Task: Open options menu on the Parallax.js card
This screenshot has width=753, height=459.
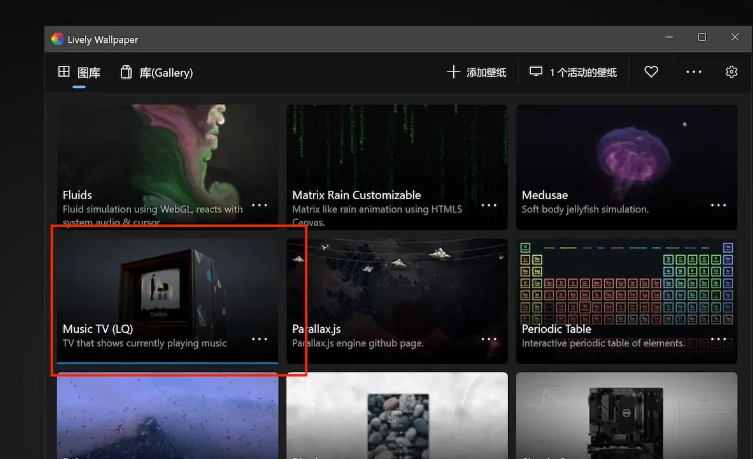Action: tap(489, 339)
